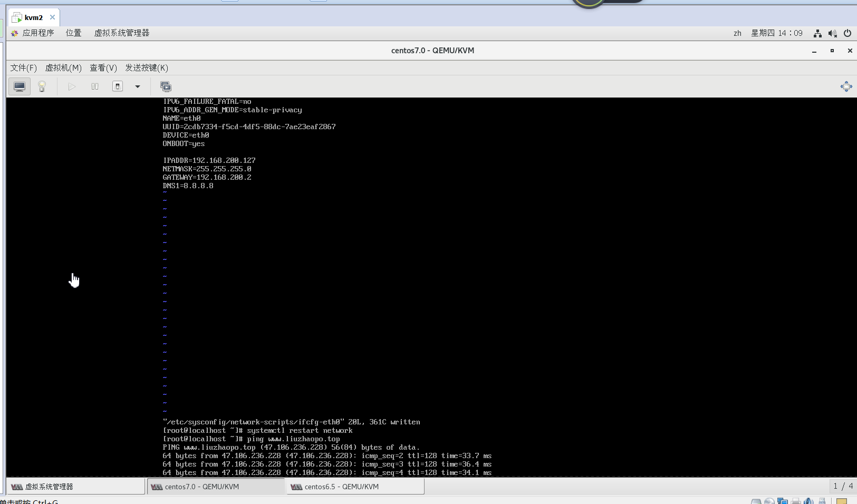Open the power menu icon
The height and width of the screenshot is (504, 857).
(848, 33)
